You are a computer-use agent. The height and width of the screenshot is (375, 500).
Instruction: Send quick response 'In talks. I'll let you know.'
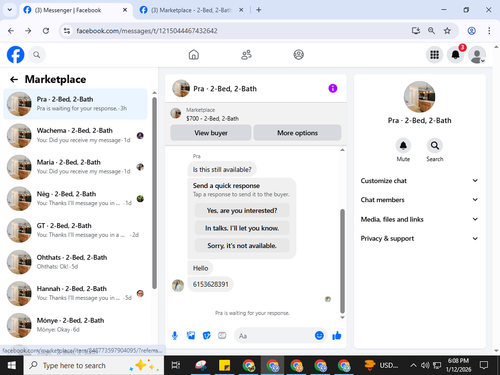coord(242,228)
